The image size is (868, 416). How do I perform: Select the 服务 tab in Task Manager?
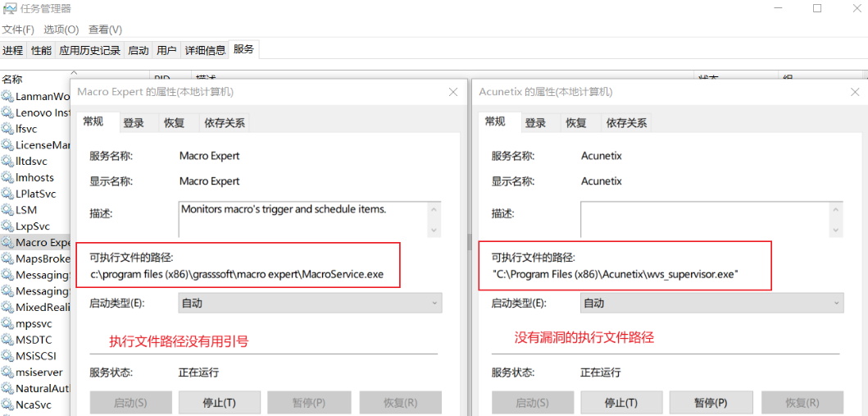tap(243, 49)
